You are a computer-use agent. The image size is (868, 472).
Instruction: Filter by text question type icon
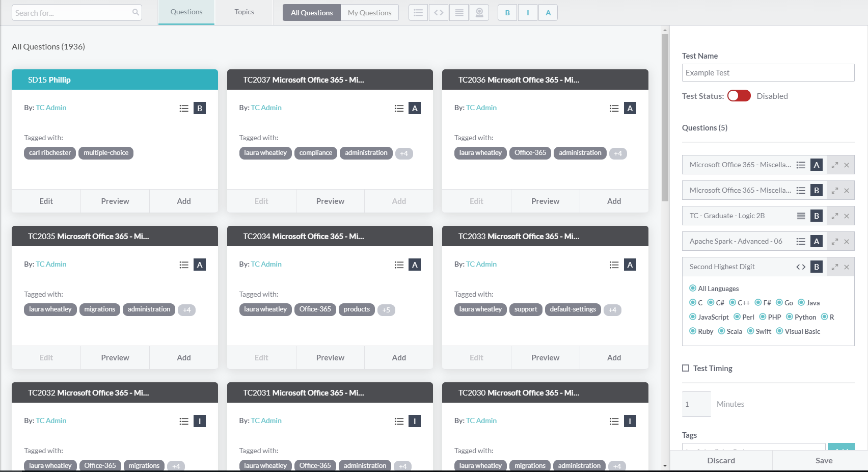[459, 13]
